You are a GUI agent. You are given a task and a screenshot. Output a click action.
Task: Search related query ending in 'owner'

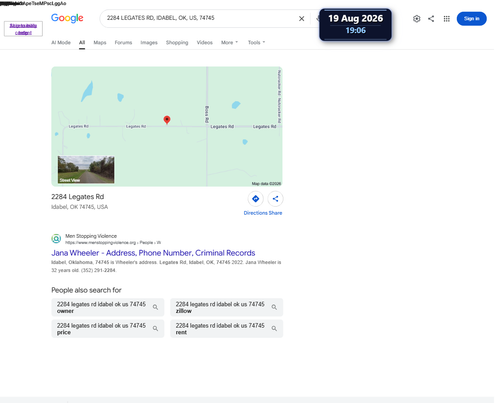(108, 307)
